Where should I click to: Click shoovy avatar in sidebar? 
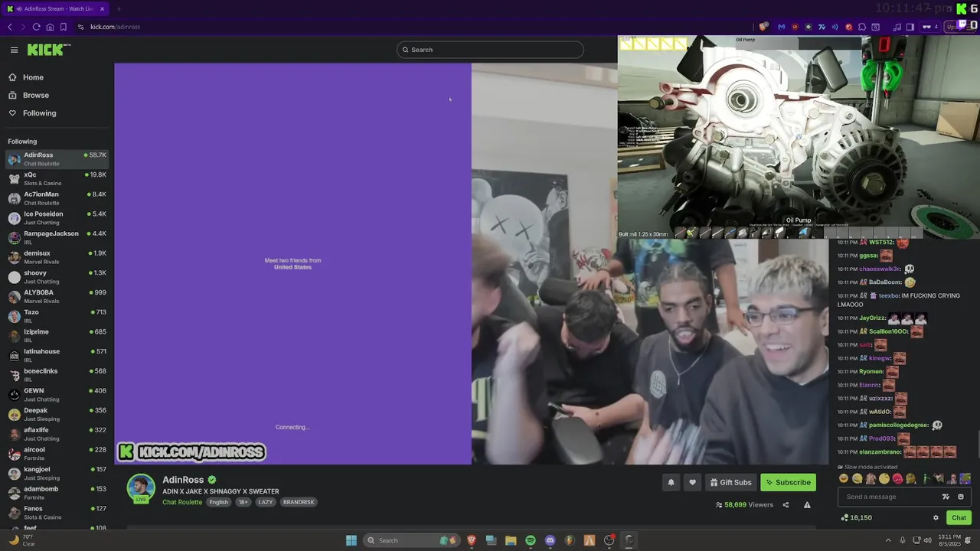point(14,277)
